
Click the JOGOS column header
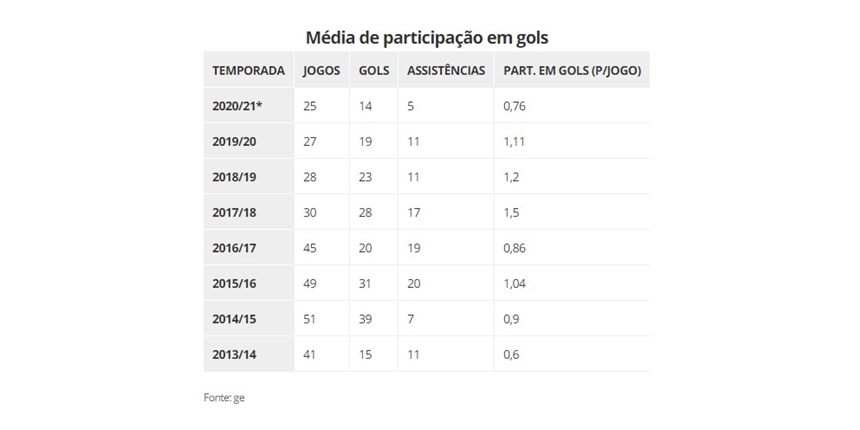pos(322,71)
